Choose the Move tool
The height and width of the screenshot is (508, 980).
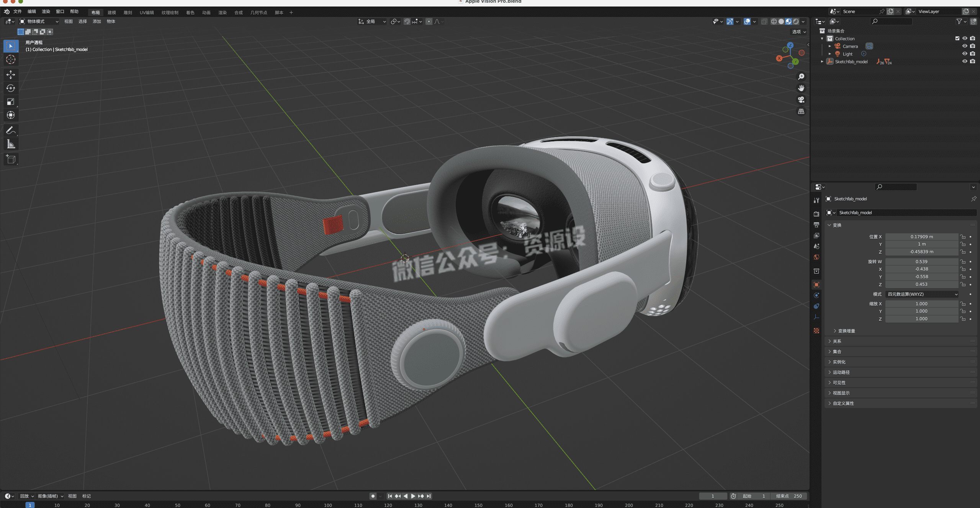[x=11, y=74]
